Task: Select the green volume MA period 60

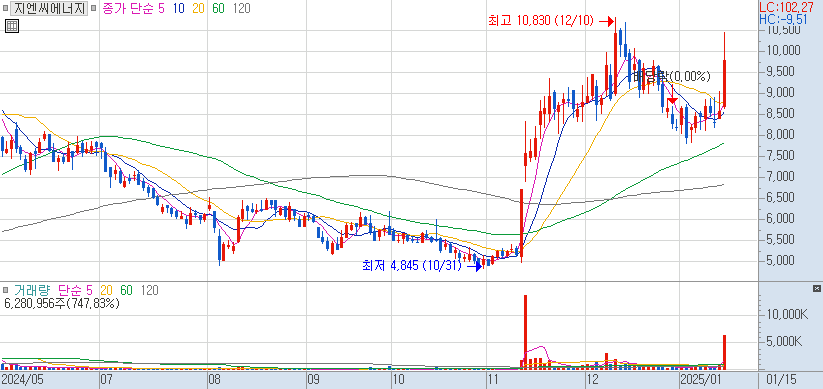Action: [x=126, y=290]
